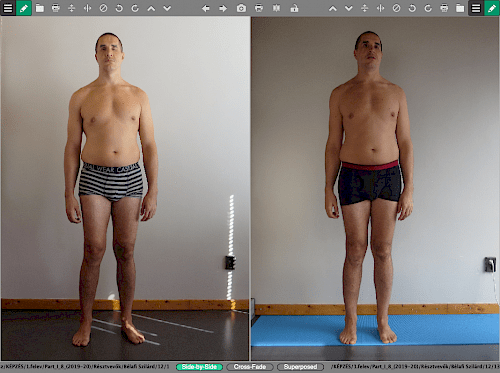
Task: Click the left panel move/pan arrows icon
Action: pos(71,8)
